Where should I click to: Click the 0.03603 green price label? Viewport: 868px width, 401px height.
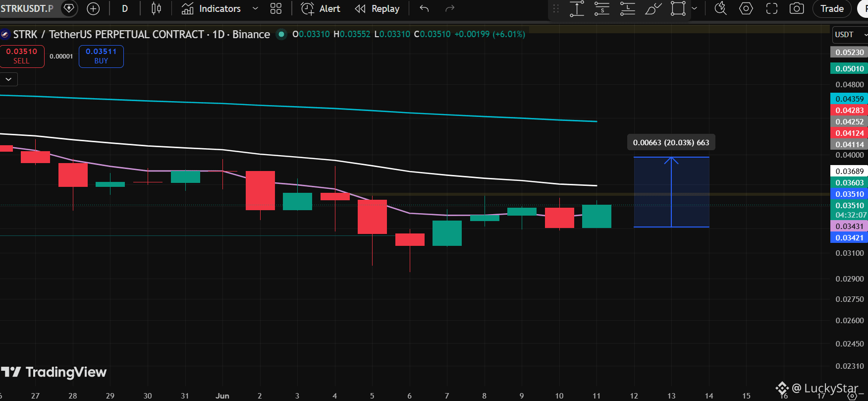849,182
